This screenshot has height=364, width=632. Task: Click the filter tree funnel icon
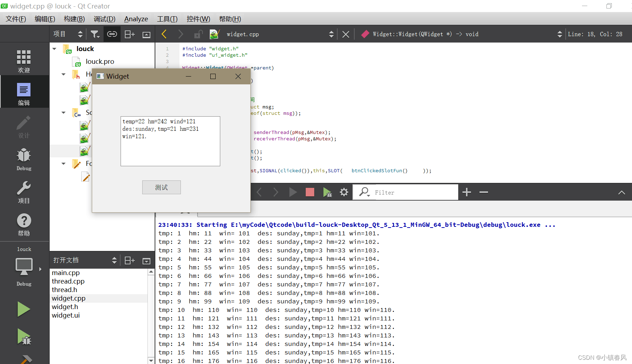pyautogui.click(x=95, y=34)
